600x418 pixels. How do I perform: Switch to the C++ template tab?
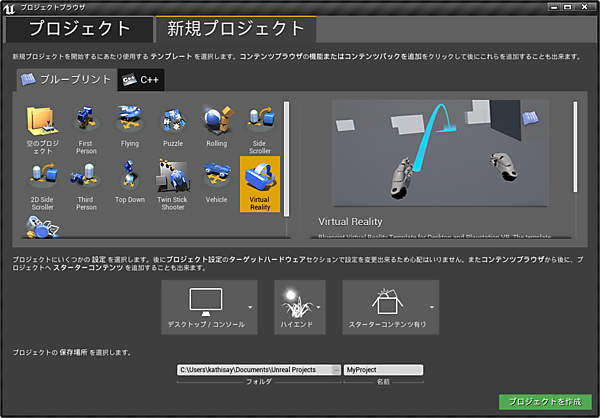[140, 79]
